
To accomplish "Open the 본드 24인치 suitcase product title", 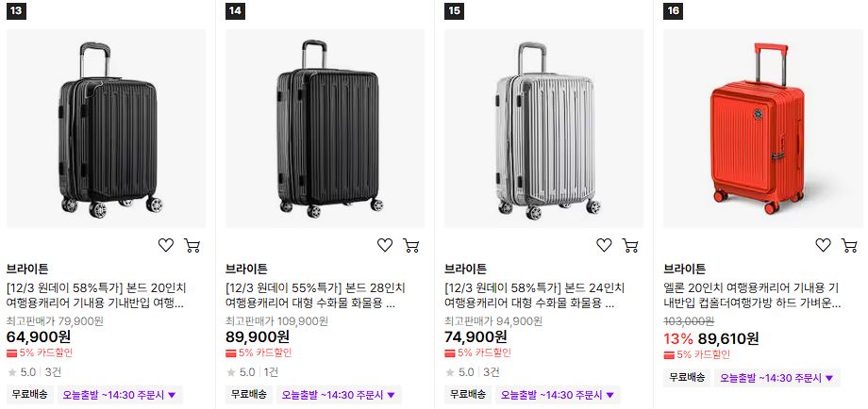I will (535, 296).
